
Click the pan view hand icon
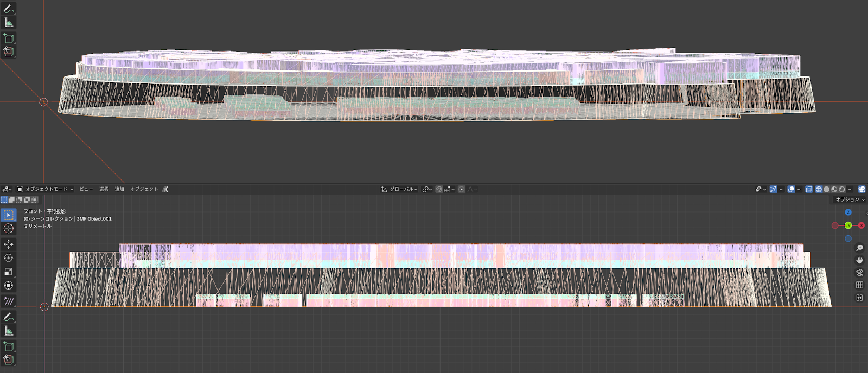[x=859, y=260]
